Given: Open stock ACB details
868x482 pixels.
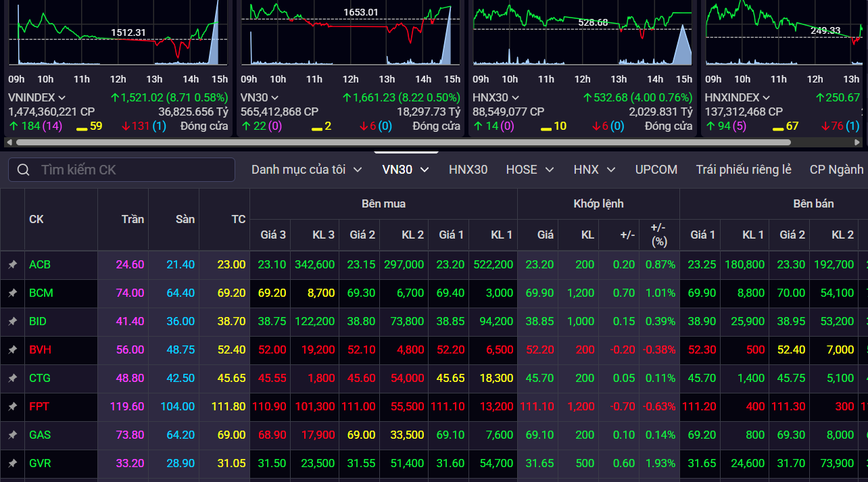Looking at the screenshot, I should [x=40, y=265].
